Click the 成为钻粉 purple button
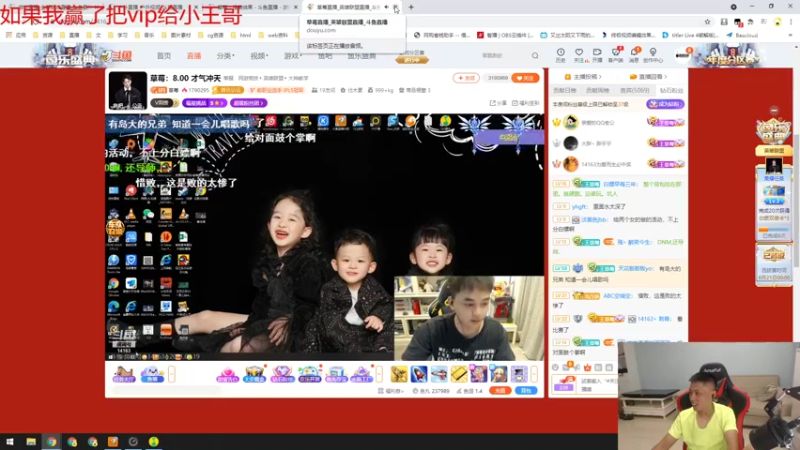Image resolution: width=800 pixels, height=450 pixels. [x=665, y=104]
